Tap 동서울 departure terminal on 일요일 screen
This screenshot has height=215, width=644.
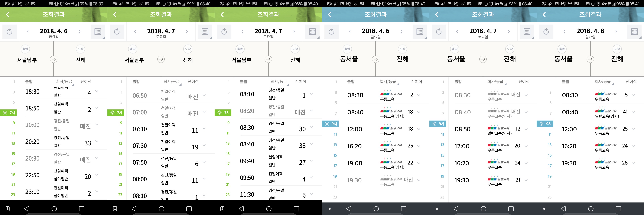[563, 59]
